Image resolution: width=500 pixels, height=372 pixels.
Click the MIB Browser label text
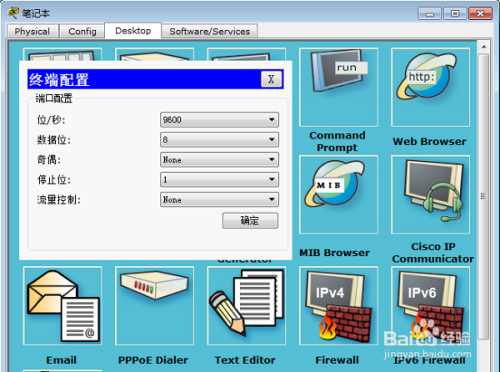(x=334, y=253)
